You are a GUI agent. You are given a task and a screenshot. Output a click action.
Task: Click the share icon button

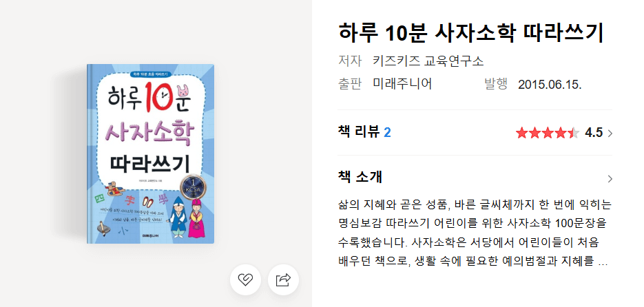(283, 280)
